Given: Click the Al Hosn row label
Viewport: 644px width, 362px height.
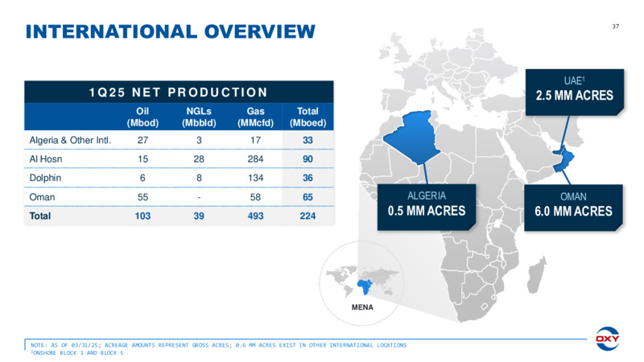Looking at the screenshot, I should pos(46,159).
